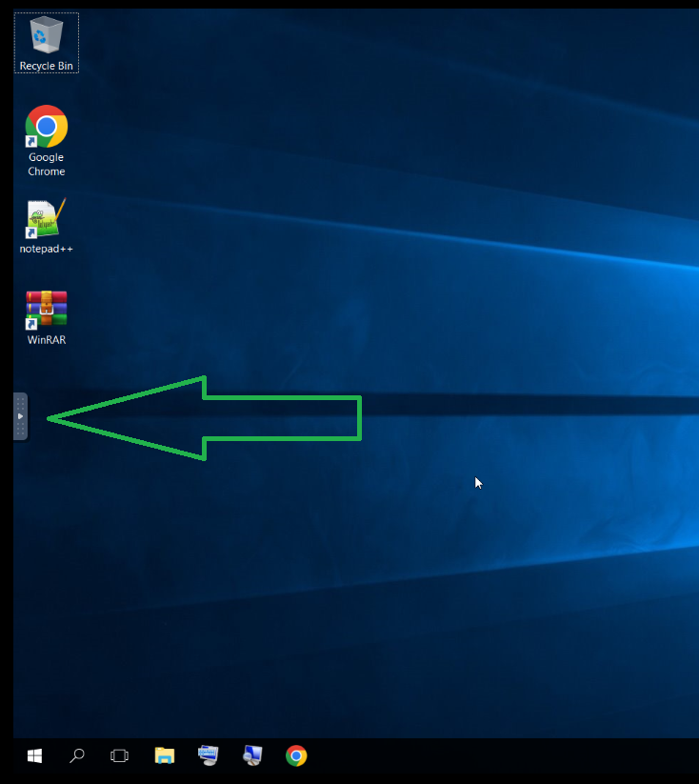Open Chrome from the taskbar
The image size is (699, 784).
(296, 755)
